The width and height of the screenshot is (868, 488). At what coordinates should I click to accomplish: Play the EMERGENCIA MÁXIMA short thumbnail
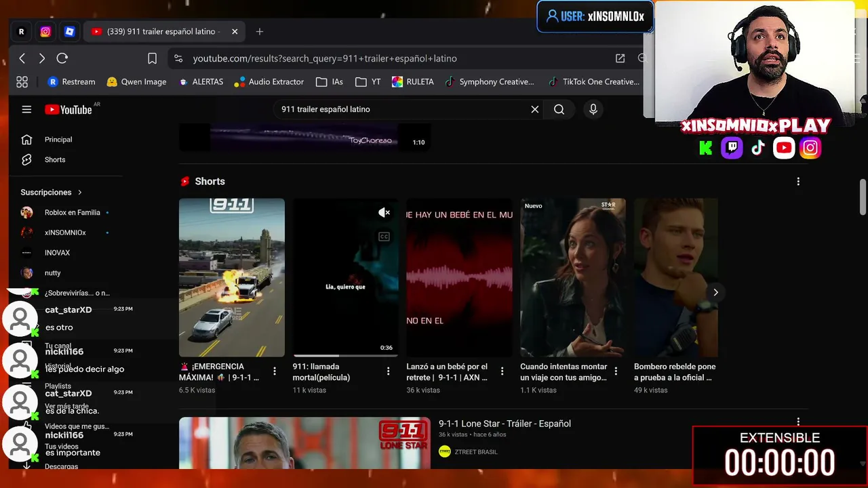tap(232, 277)
